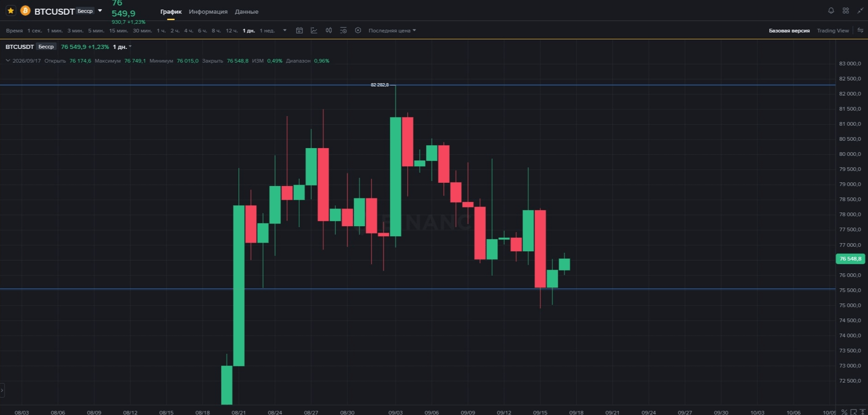Switch to the Данные tab
This screenshot has width=868, height=415.
coord(247,11)
